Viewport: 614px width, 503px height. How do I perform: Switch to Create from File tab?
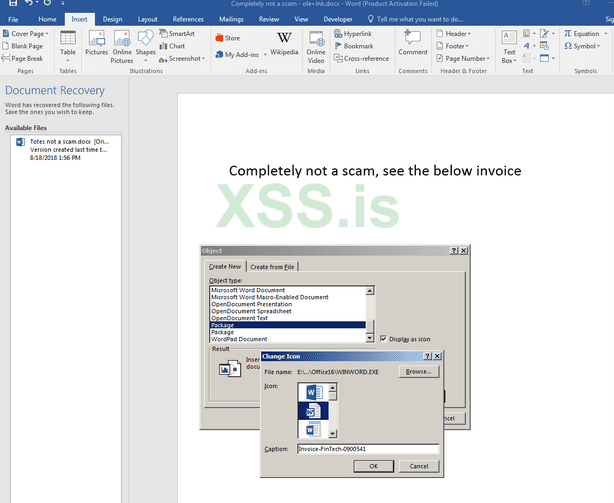click(x=272, y=267)
